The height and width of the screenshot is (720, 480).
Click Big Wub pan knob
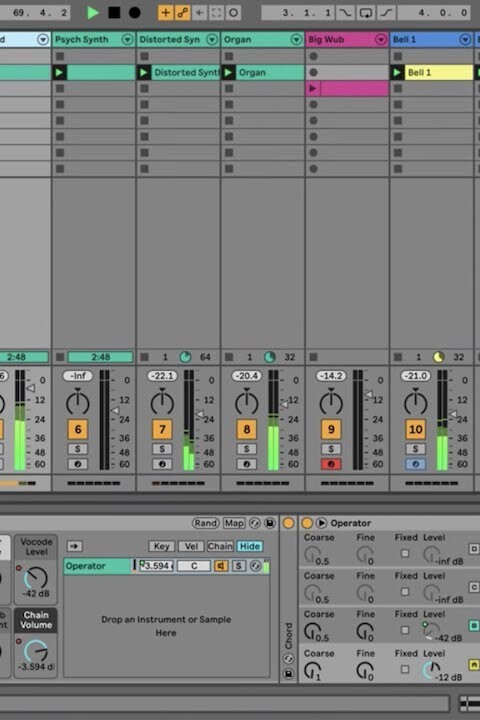pos(331,402)
